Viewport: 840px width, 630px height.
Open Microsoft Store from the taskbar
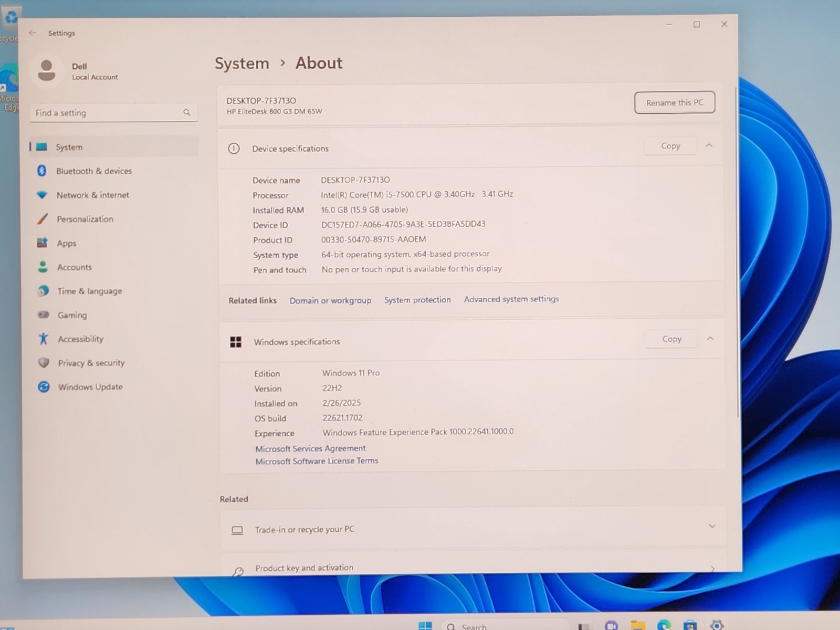click(x=690, y=625)
